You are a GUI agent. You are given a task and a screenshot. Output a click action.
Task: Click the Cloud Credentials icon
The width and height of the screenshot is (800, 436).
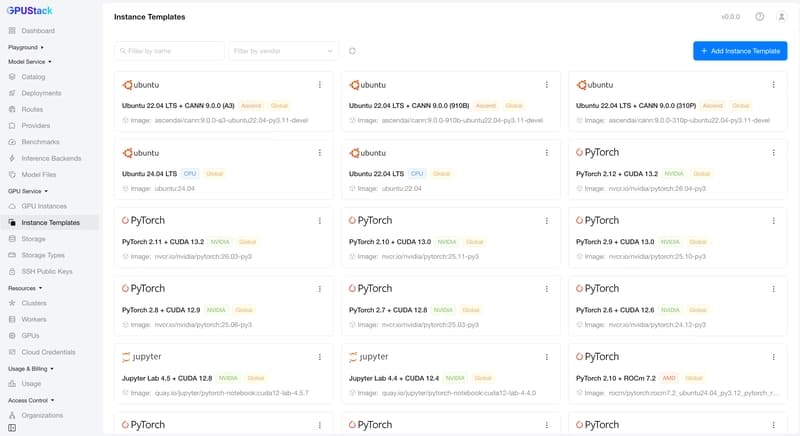tap(12, 352)
